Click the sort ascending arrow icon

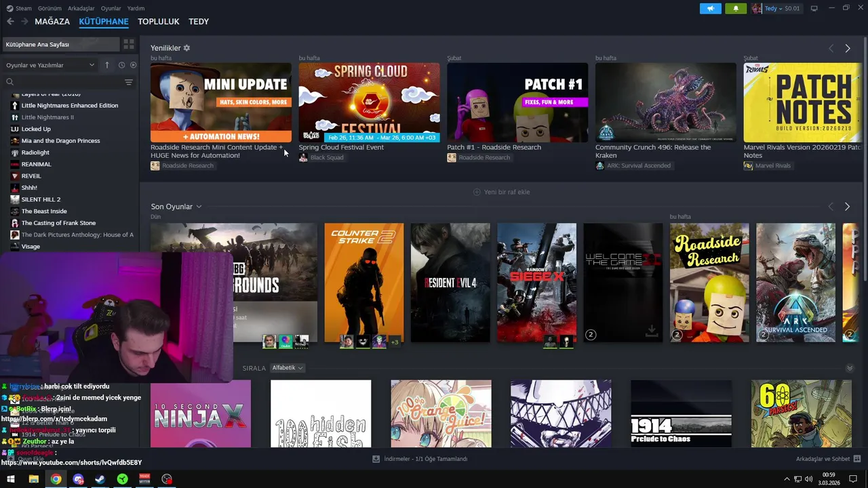coord(106,65)
